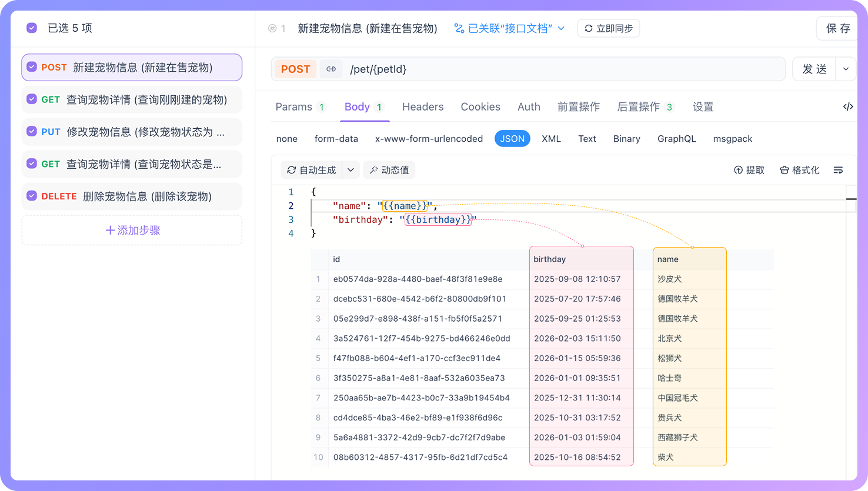Open the 已关联"接口文档" dropdown

(x=509, y=28)
